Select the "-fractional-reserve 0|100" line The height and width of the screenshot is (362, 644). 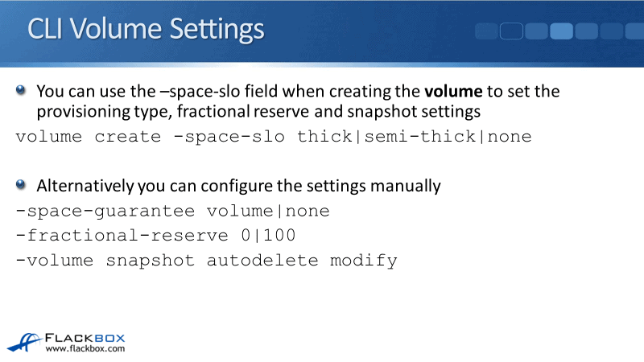(x=155, y=237)
